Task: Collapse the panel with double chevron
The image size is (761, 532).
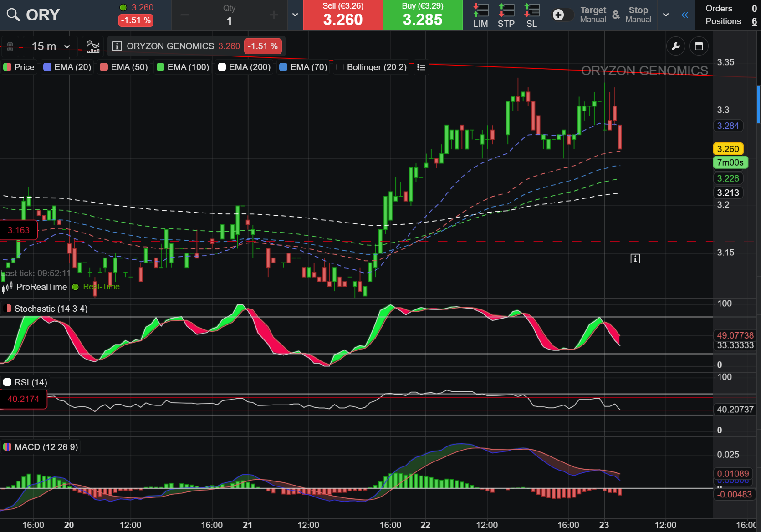Action: point(685,15)
